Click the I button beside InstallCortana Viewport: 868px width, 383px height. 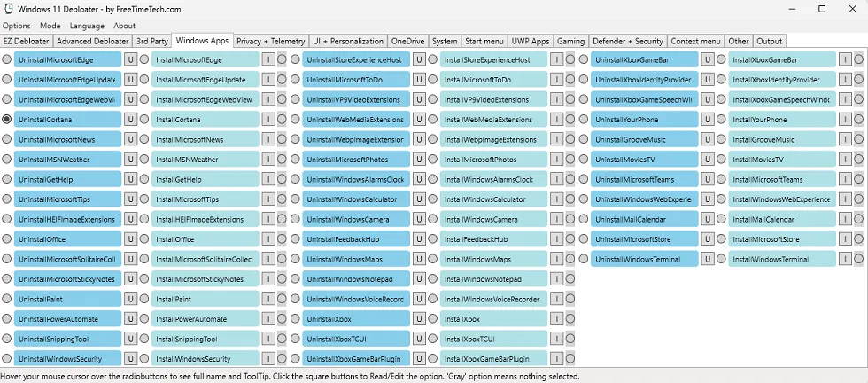pyautogui.click(x=267, y=120)
